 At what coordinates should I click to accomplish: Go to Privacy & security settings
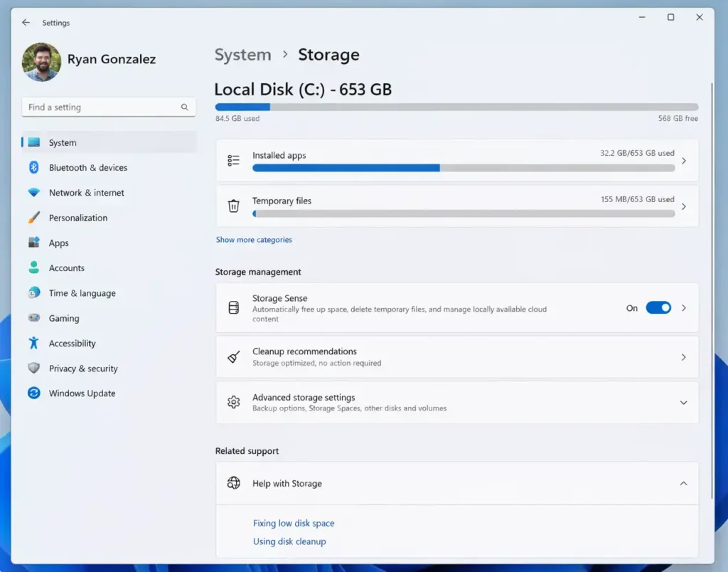83,369
